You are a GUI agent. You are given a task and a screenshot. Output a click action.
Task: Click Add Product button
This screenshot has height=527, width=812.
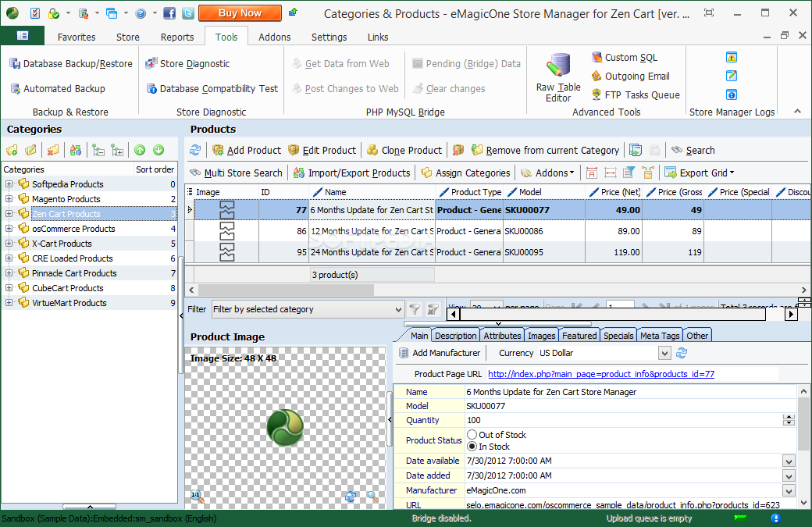click(247, 150)
